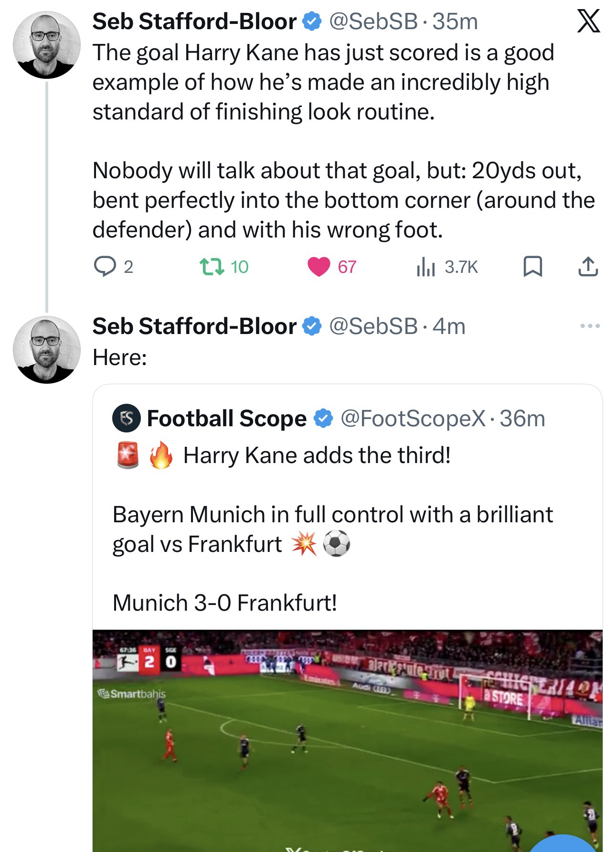The image size is (616, 852).
Task: Open Seb Stafford-Bloor's top profile avatar
Action: click(x=47, y=45)
